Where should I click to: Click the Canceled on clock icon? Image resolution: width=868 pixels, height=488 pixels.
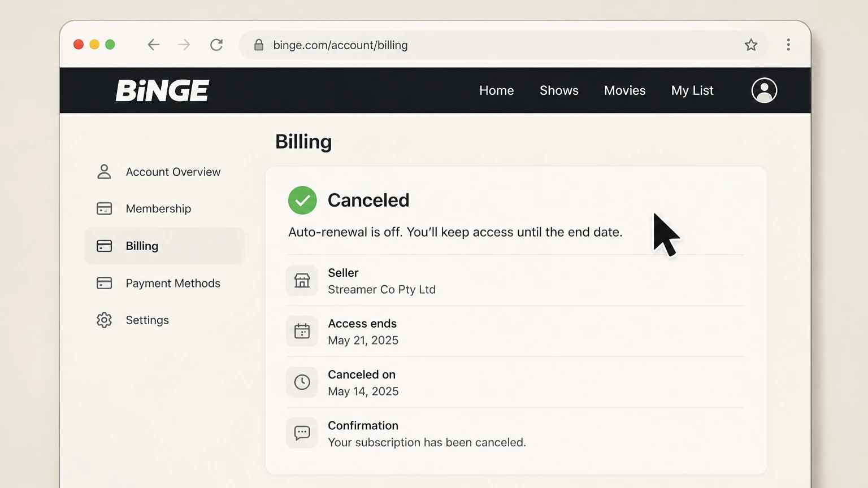[302, 382]
